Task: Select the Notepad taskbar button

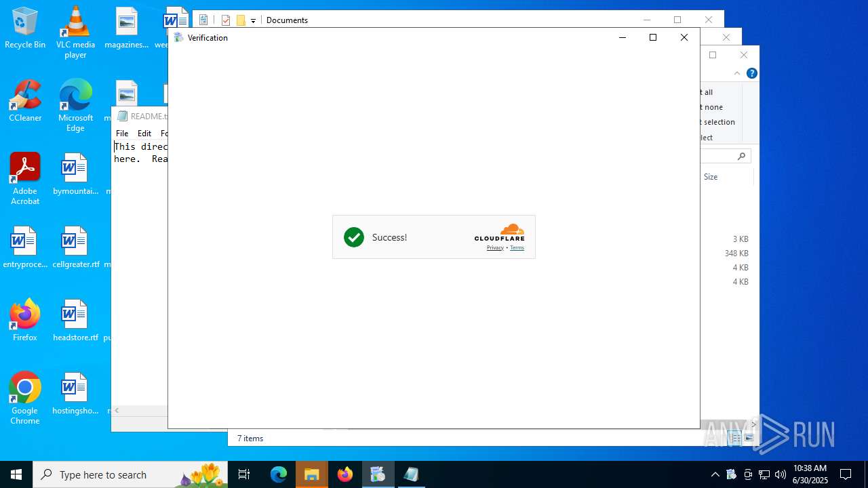Action: click(411, 474)
